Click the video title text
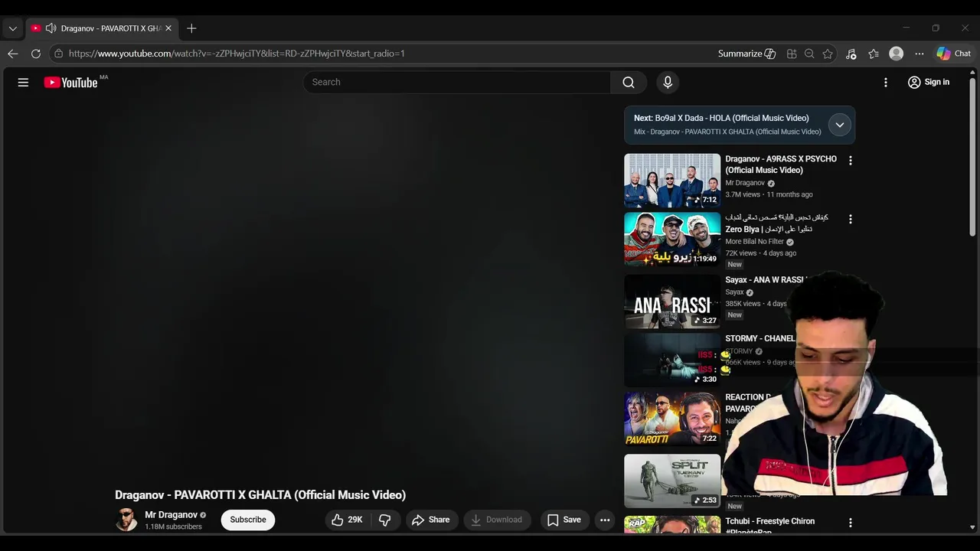The height and width of the screenshot is (551, 980). 260,495
